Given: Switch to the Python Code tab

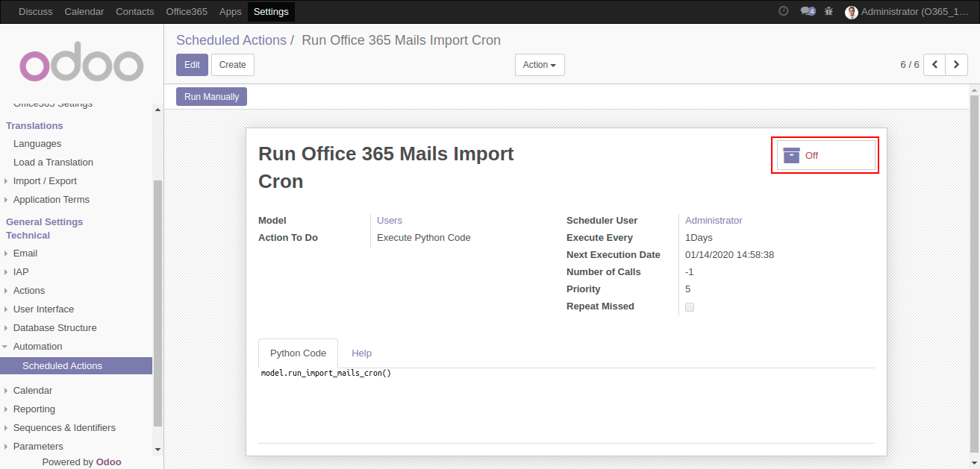Looking at the screenshot, I should pyautogui.click(x=298, y=353).
